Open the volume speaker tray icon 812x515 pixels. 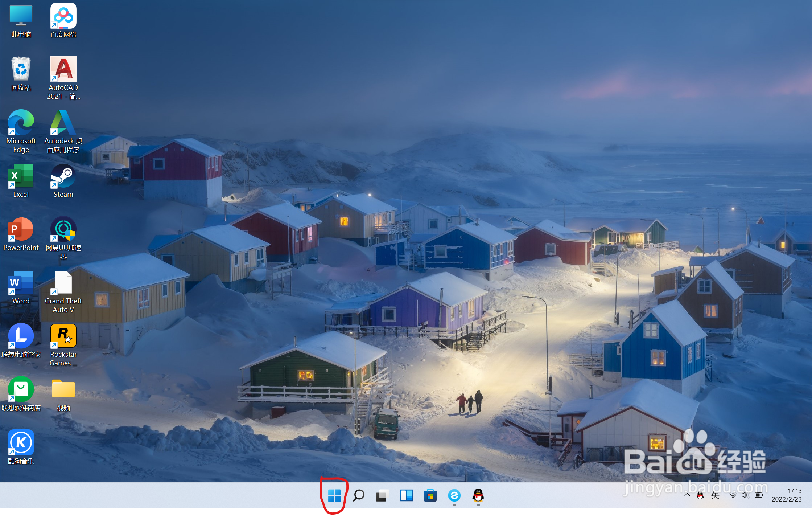745,495
